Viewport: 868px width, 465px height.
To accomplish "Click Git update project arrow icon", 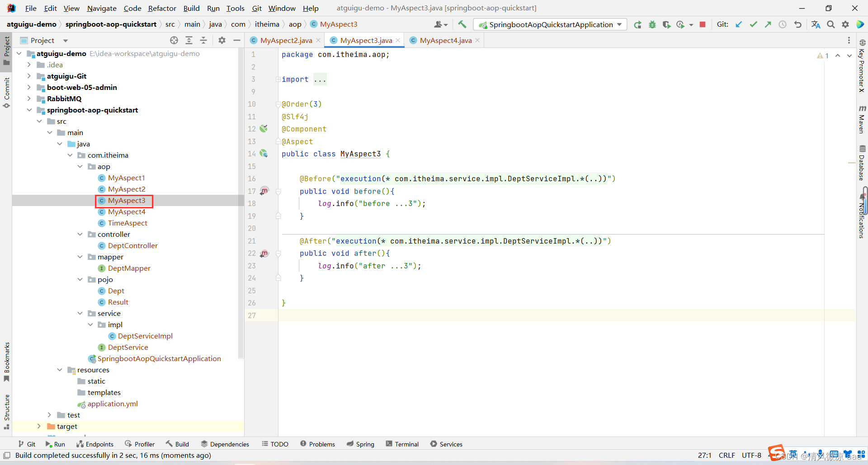I will pyautogui.click(x=739, y=24).
